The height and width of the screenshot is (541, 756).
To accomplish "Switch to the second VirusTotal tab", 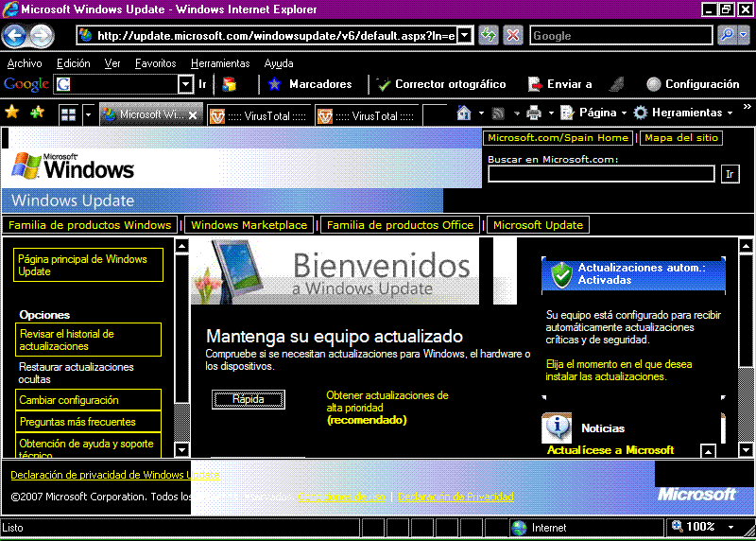I will click(367, 115).
